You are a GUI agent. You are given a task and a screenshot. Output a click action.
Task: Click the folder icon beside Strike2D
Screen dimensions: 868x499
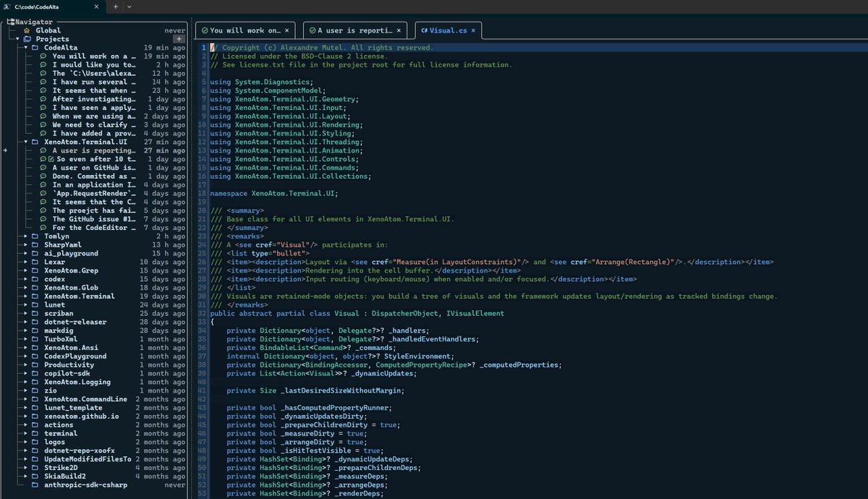pos(35,467)
